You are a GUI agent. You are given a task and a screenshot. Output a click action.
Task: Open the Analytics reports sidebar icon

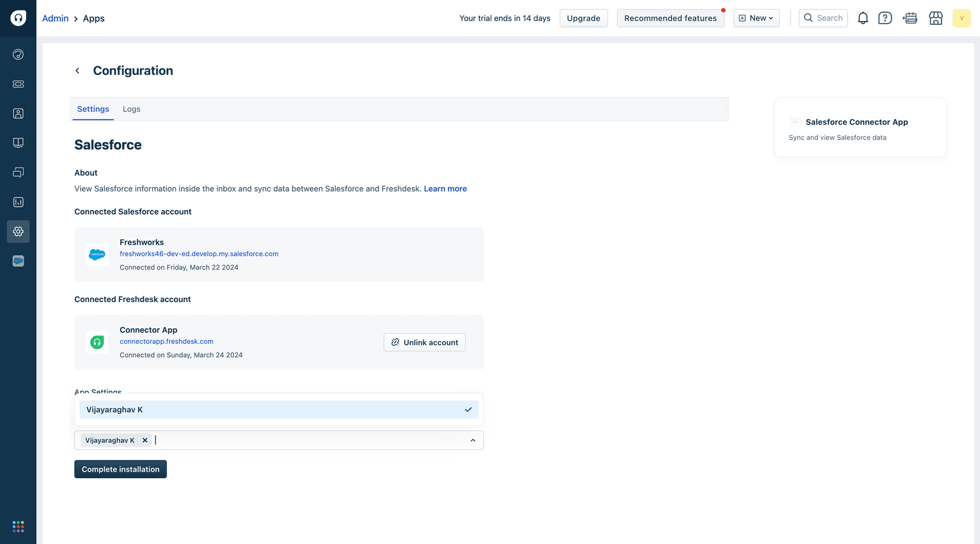coord(18,202)
